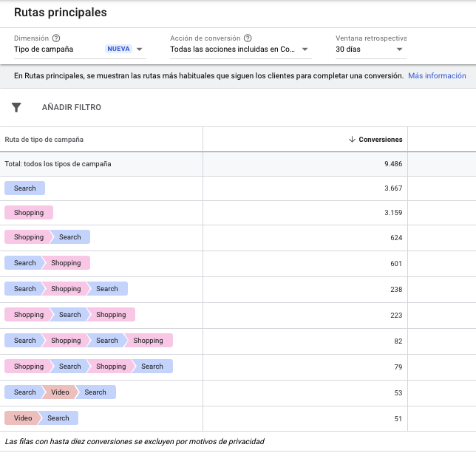Sort by the Conversiones column header
Viewport: 476px width, 470px height.
(381, 139)
